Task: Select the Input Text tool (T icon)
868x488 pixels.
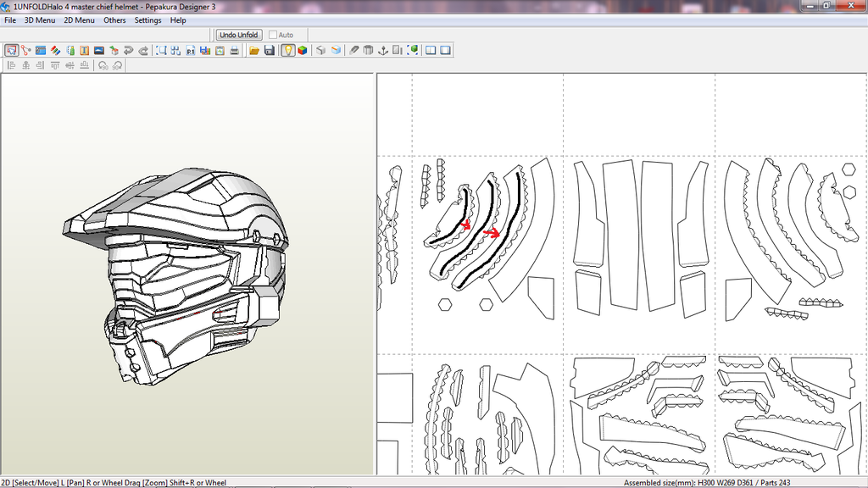Action: pos(84,50)
